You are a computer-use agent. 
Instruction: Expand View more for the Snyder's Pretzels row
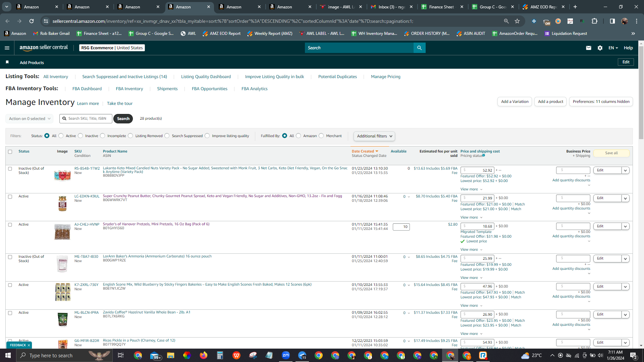pyautogui.click(x=471, y=250)
